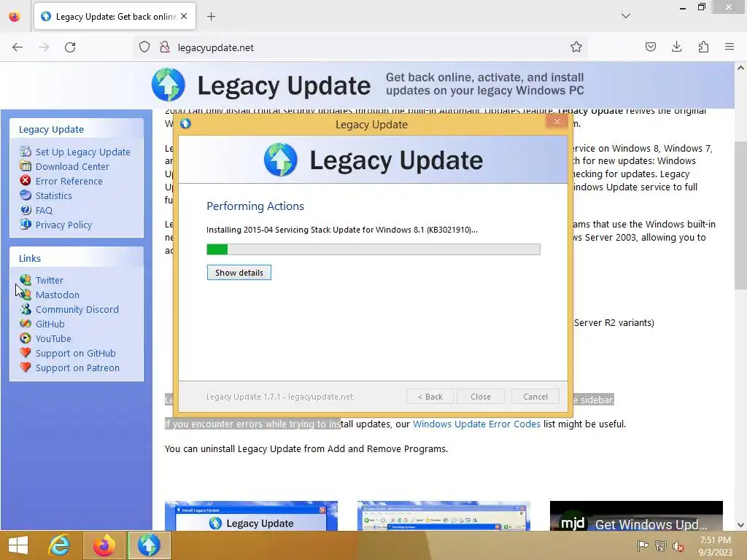Click the scrollbar down arrow
The width and height of the screenshot is (747, 560).
pyautogui.click(x=740, y=525)
